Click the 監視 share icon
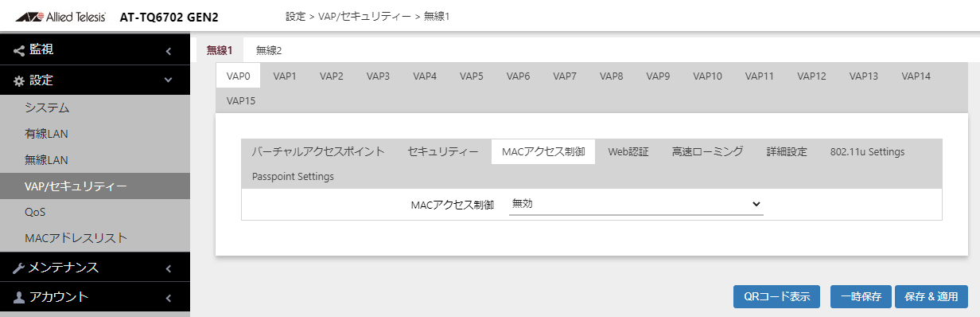980x317 pixels. [19, 50]
